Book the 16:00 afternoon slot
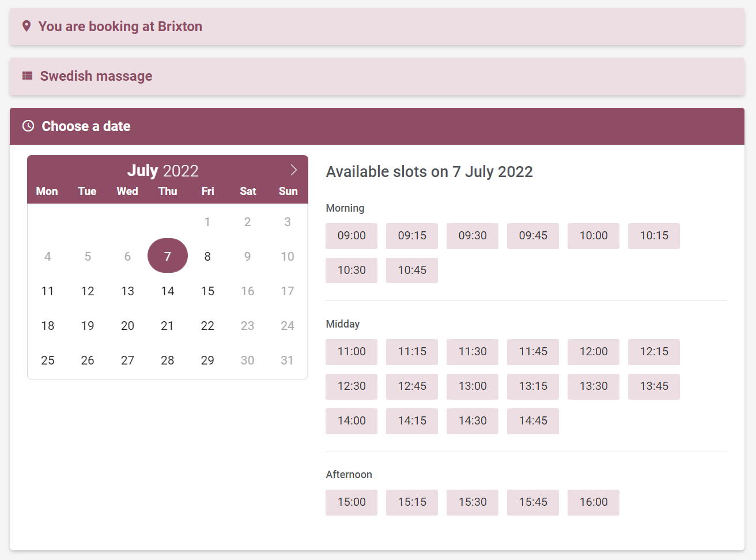 pyautogui.click(x=594, y=502)
